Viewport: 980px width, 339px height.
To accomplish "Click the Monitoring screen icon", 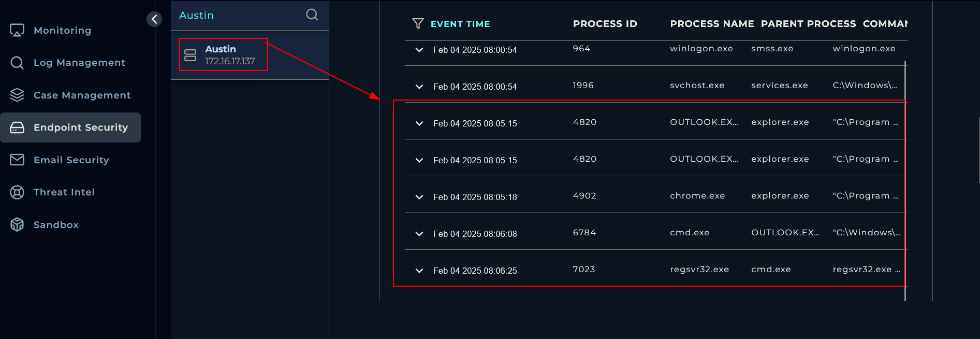I will 17,31.
